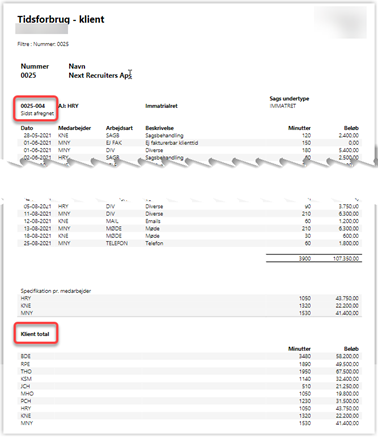Click amount '32.400,00' in the KSM row
378x437 pixels.
(347, 379)
